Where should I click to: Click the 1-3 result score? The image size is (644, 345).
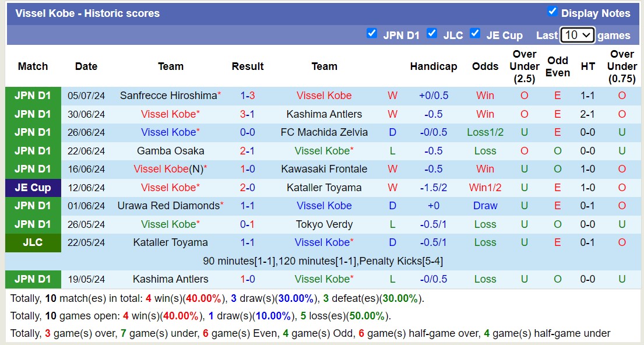(x=248, y=96)
